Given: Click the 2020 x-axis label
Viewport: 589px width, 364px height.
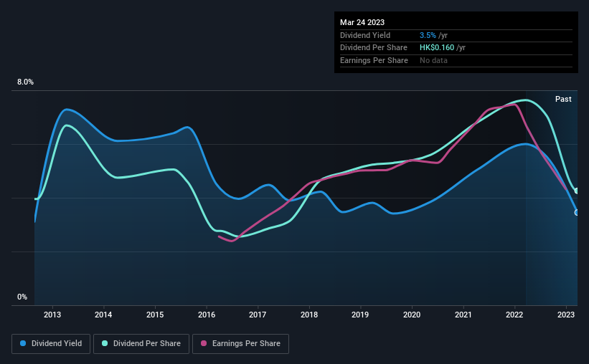Looking at the screenshot, I should click(x=412, y=315).
